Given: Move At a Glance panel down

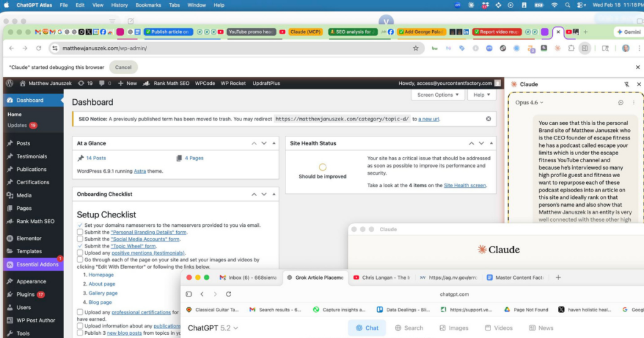Looking at the screenshot, I should click(x=264, y=143).
